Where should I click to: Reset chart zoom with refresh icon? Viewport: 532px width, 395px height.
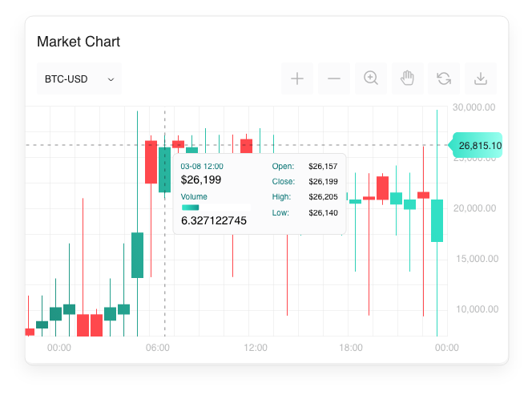(444, 79)
